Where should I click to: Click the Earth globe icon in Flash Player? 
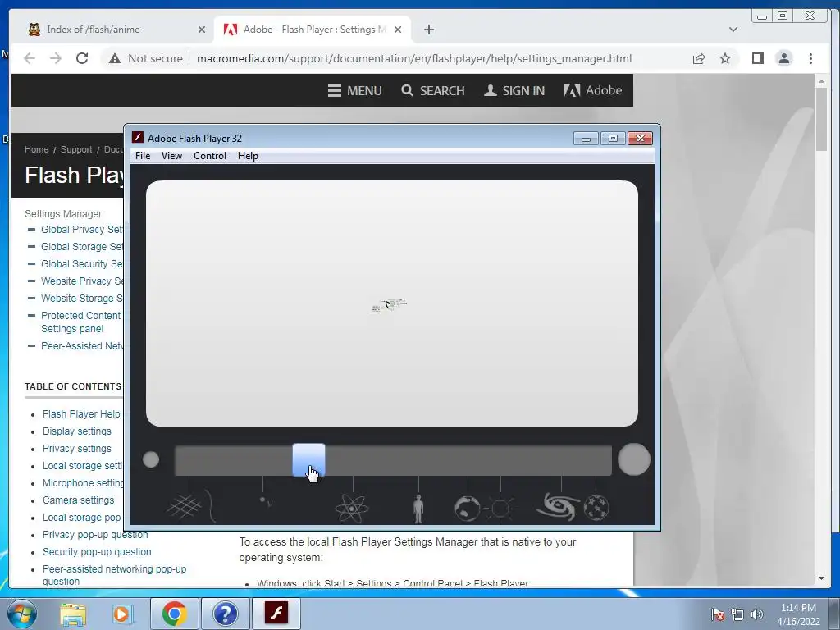(x=467, y=508)
